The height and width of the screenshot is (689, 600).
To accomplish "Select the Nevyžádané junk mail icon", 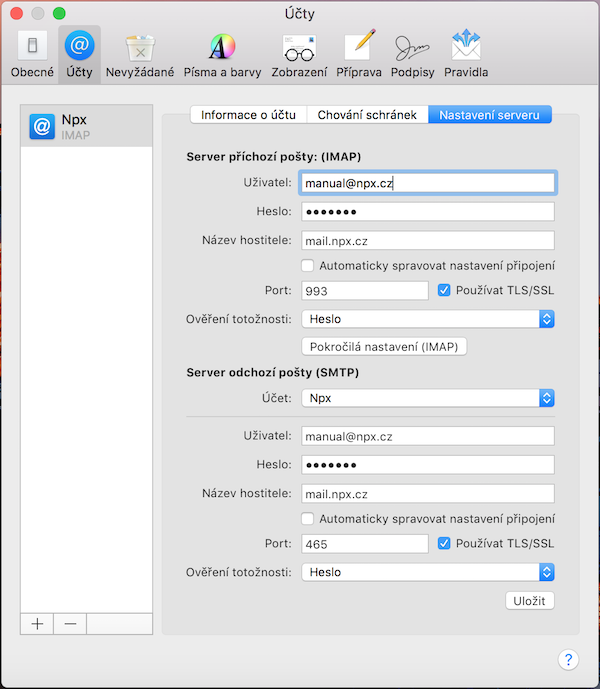I will pyautogui.click(x=140, y=54).
